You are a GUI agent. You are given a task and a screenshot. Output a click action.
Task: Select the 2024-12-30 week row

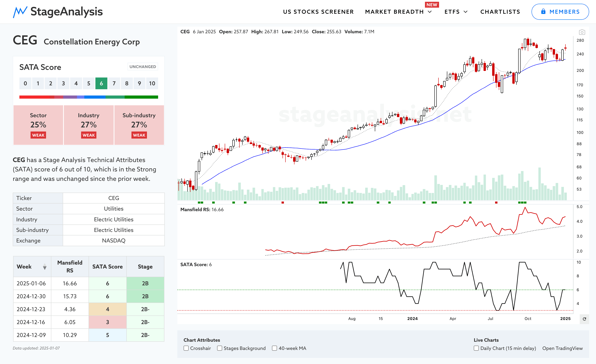[89, 296]
